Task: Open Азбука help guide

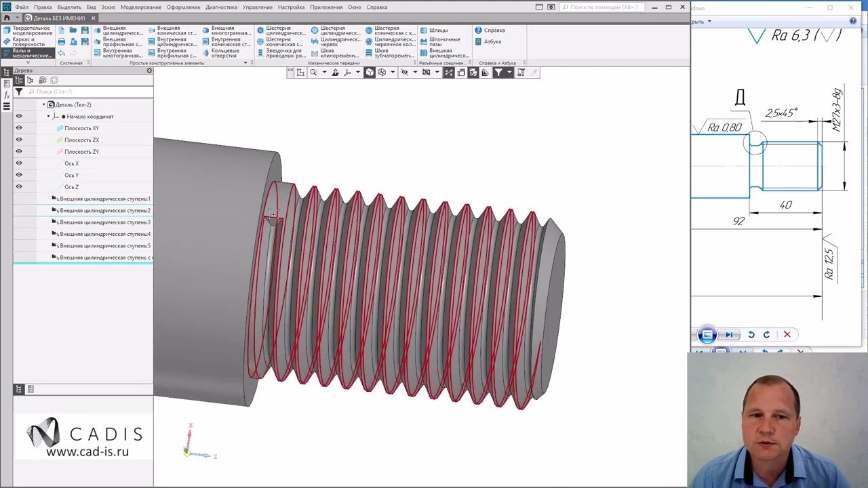Action: pyautogui.click(x=488, y=42)
